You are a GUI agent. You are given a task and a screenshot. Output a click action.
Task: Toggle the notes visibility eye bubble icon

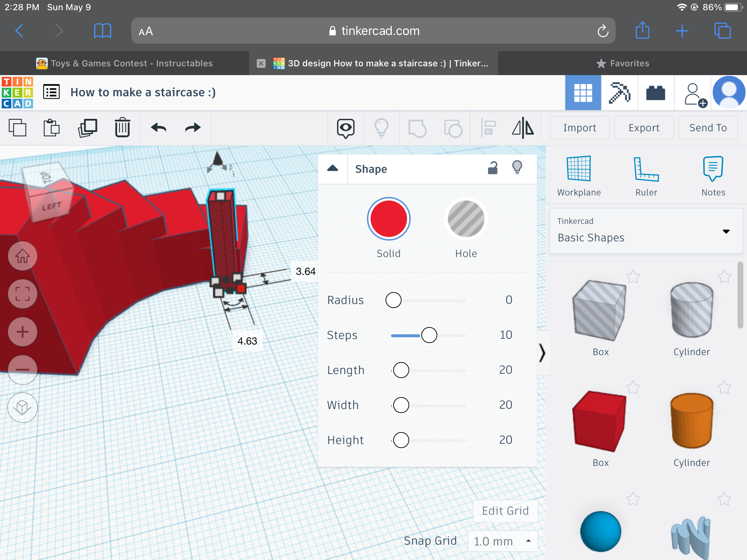tap(345, 128)
